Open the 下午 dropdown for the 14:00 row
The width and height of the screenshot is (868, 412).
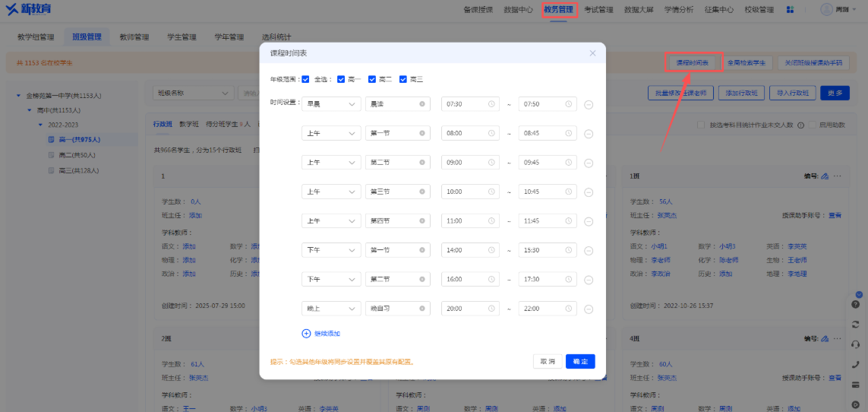[x=331, y=250]
